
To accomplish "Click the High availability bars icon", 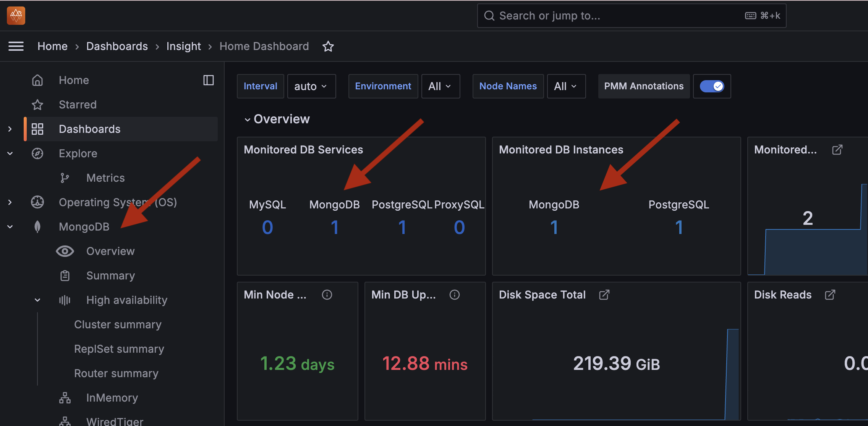I will click(x=65, y=300).
